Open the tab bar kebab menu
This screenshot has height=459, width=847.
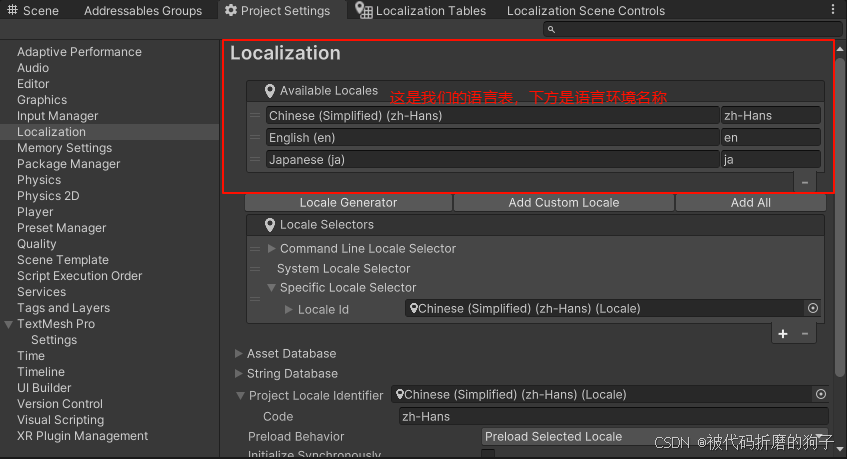click(x=832, y=9)
